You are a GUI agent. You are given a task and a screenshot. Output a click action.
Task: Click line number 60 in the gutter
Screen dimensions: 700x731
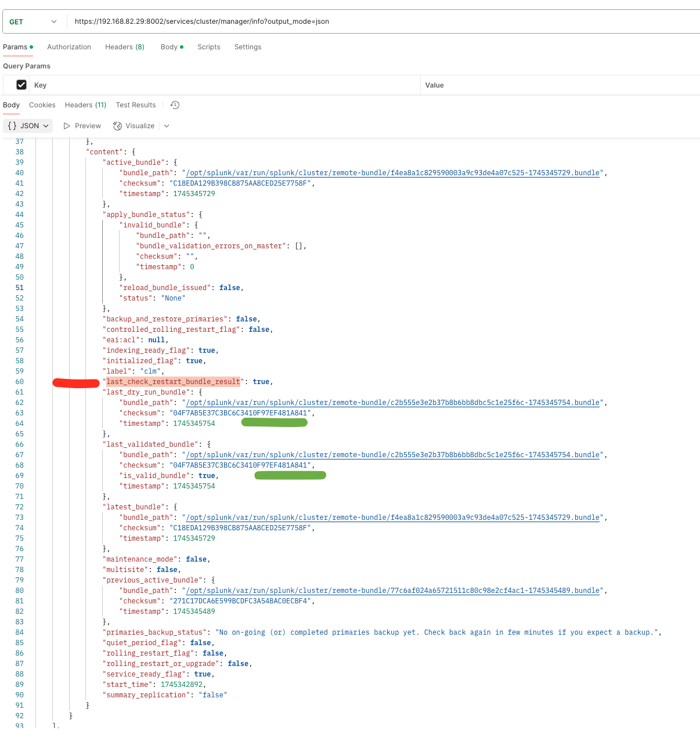coord(19,381)
